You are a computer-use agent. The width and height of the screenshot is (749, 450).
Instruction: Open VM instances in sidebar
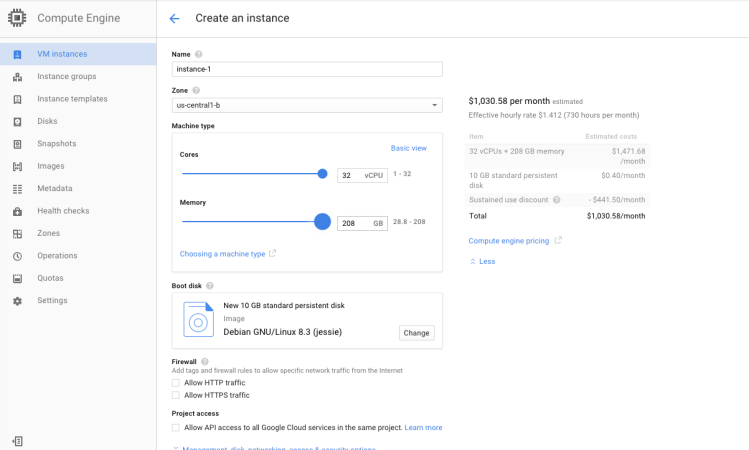[78, 54]
